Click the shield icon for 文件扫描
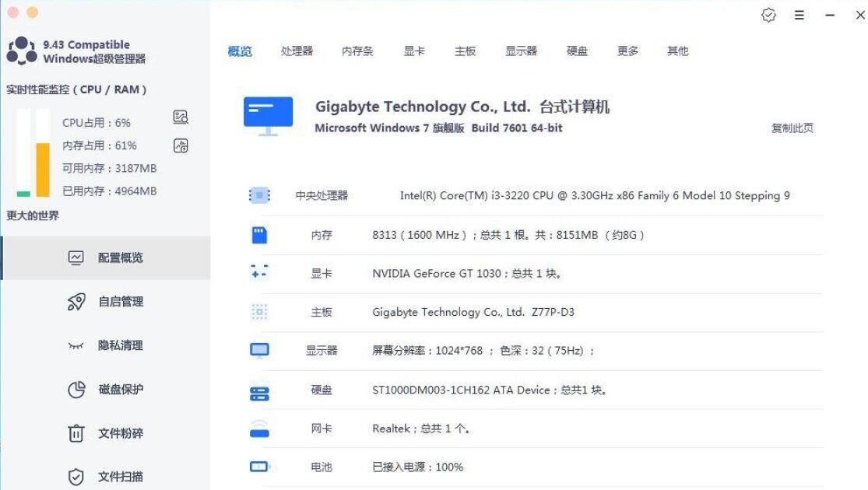 point(76,477)
